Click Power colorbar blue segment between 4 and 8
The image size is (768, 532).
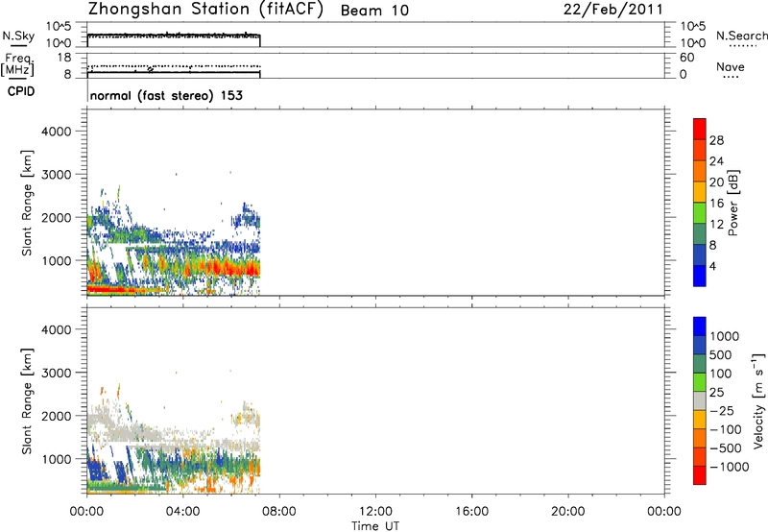(x=700, y=254)
